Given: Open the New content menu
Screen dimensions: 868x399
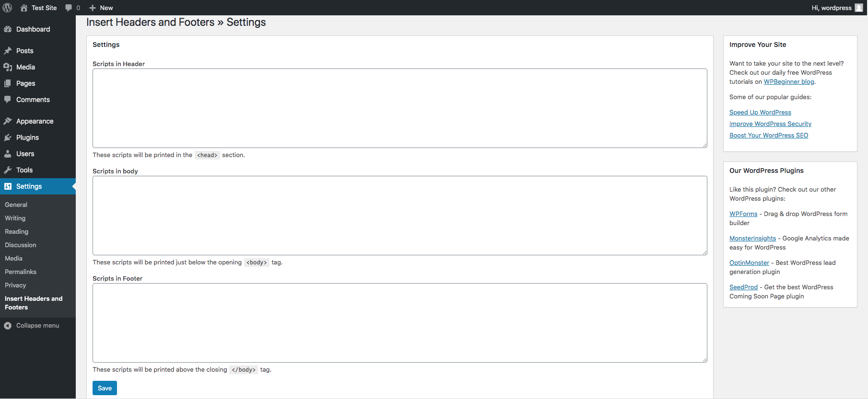Looking at the screenshot, I should (101, 8).
